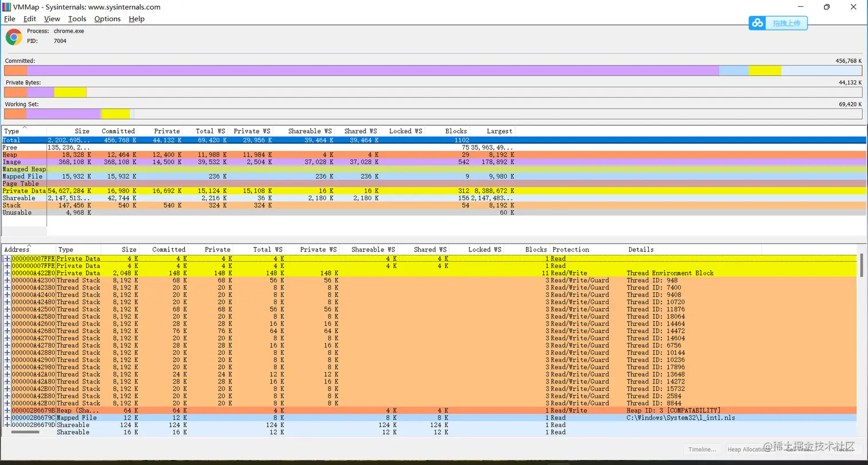Expand the Thread Environment Block row
Image resolution: width=868 pixels, height=465 pixels.
point(7,273)
